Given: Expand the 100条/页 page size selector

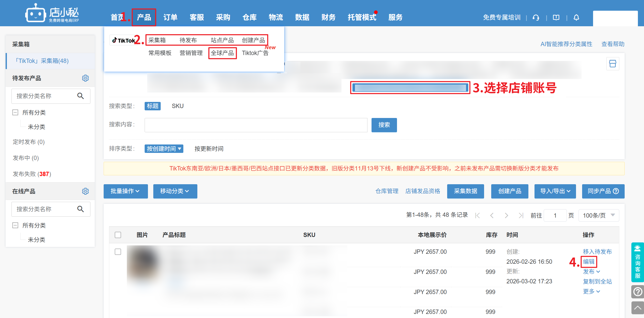Looking at the screenshot, I should (598, 215).
